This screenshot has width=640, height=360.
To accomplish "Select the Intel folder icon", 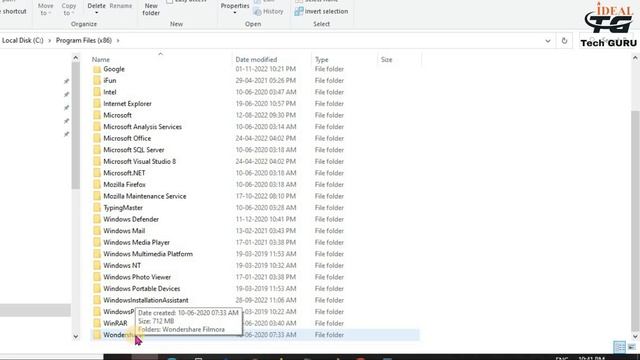I will pos(97,92).
